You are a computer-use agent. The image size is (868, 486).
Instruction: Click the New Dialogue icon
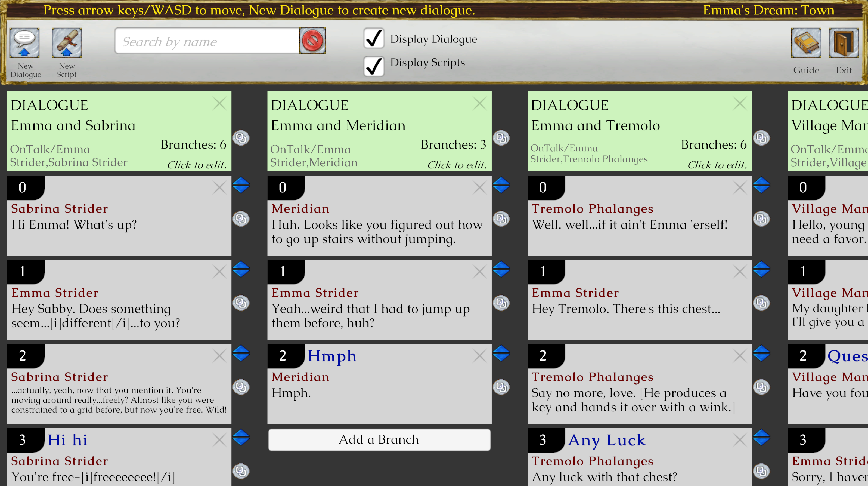click(24, 43)
